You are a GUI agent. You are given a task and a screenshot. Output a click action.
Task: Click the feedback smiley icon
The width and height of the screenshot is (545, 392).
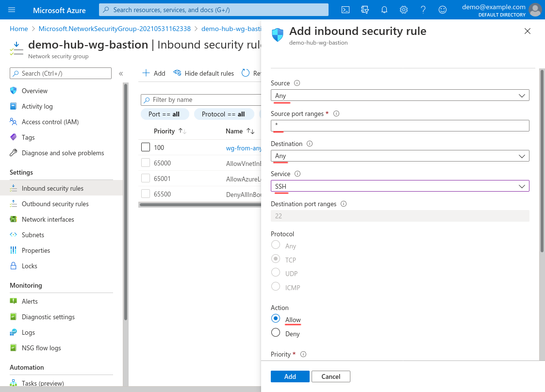pos(443,10)
